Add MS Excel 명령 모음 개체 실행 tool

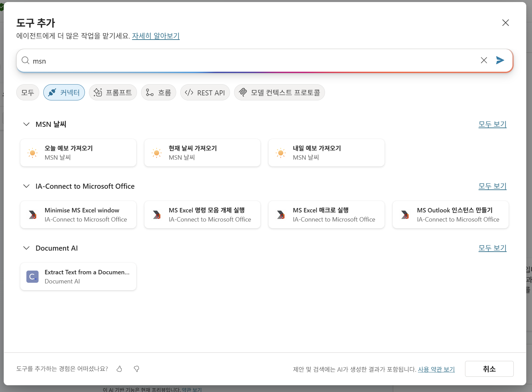pos(202,215)
